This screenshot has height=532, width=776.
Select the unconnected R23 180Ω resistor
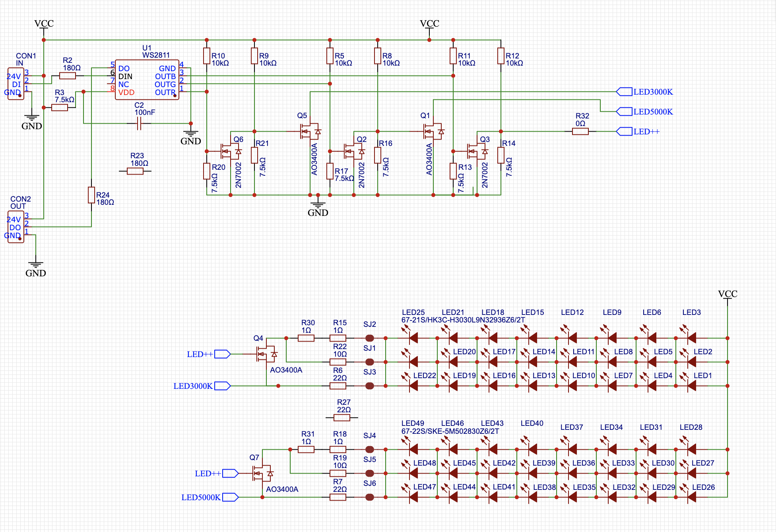(x=135, y=171)
